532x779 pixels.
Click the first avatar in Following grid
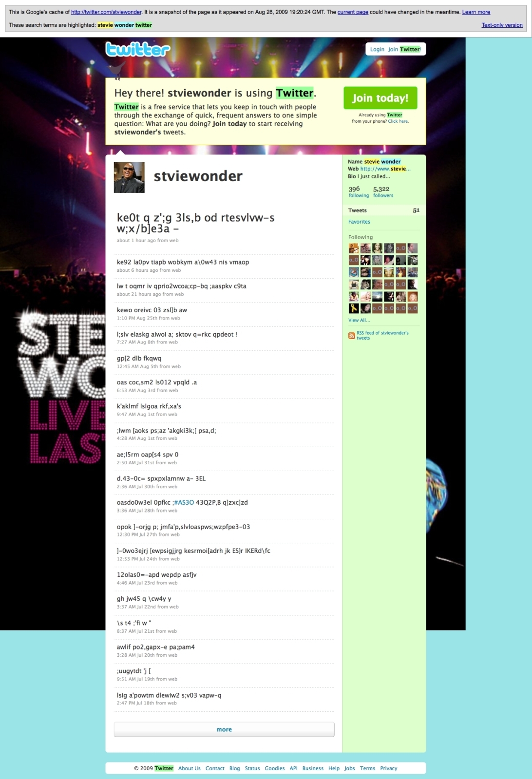(x=354, y=248)
